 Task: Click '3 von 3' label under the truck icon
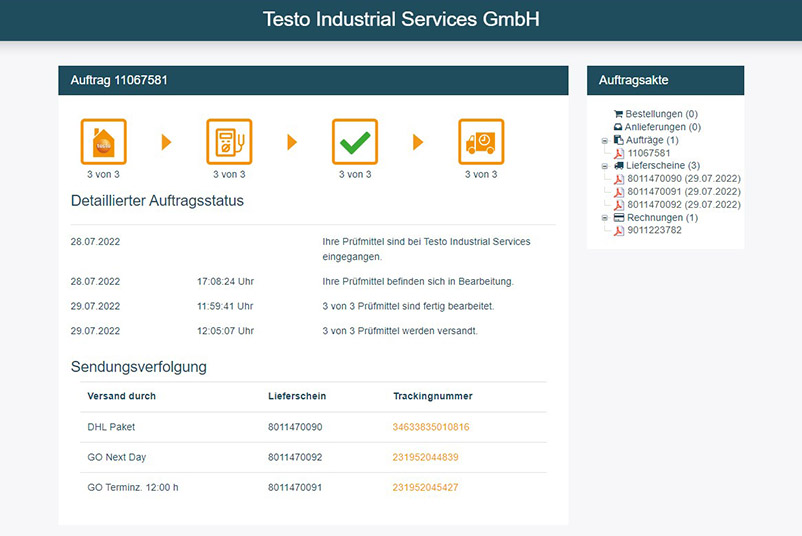(481, 174)
